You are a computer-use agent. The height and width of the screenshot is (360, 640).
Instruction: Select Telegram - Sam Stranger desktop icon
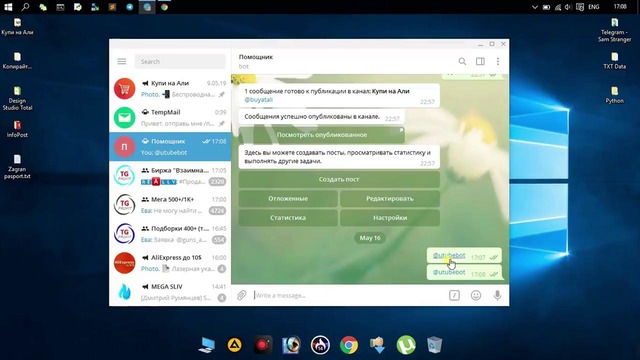(615, 30)
